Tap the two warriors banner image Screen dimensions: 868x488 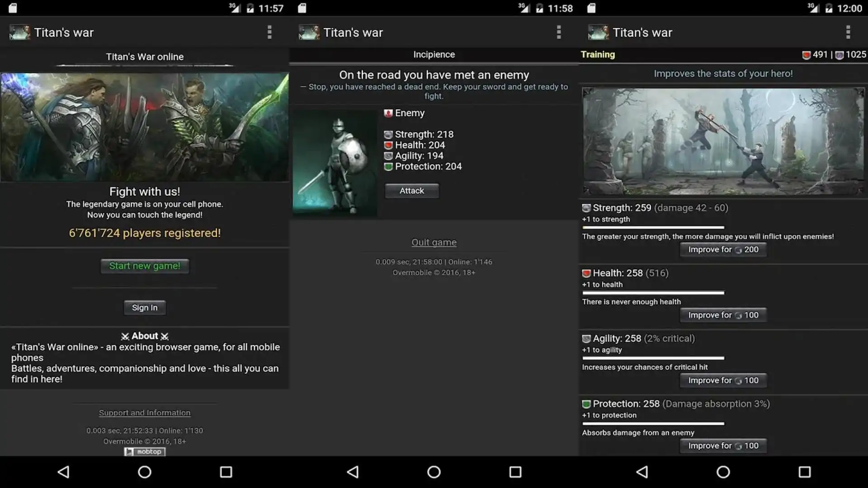click(145, 127)
